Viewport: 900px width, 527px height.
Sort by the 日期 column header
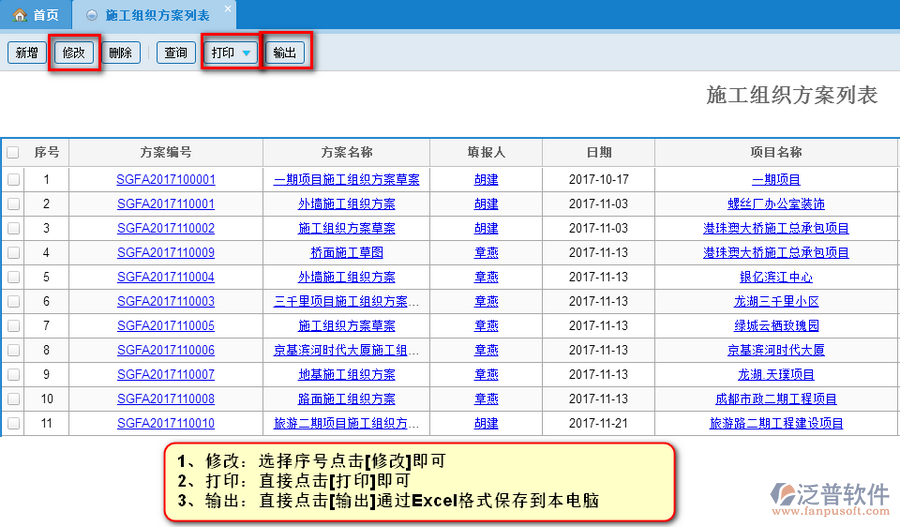point(598,153)
